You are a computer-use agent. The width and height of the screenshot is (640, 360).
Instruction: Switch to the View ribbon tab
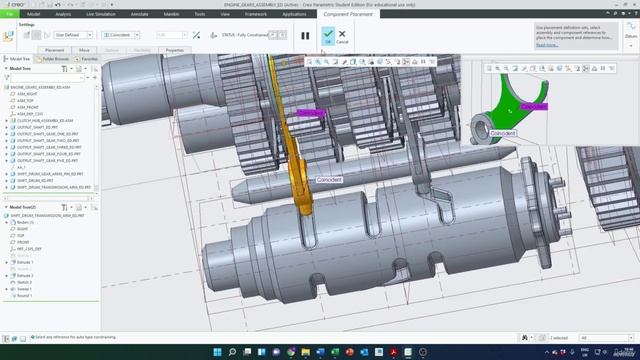(x=225, y=14)
